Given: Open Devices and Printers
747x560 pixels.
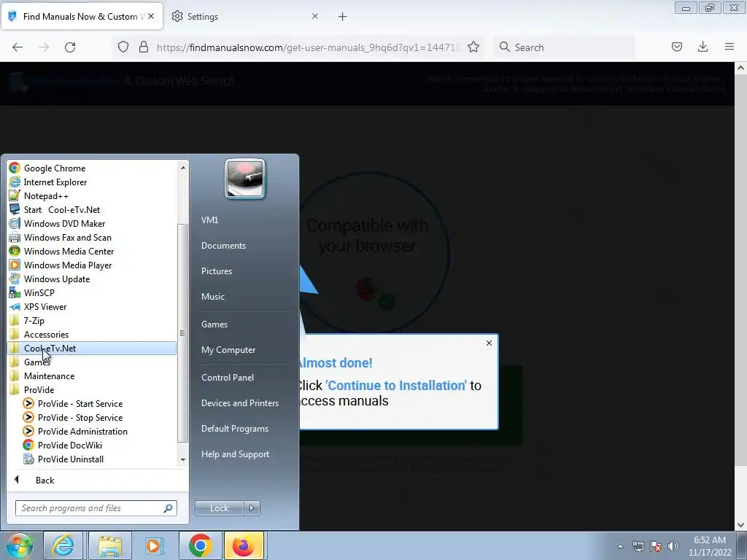Looking at the screenshot, I should point(239,403).
